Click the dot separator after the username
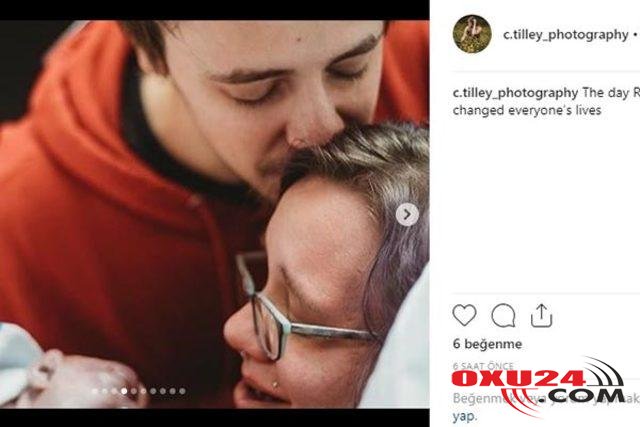The height and width of the screenshot is (427, 640). point(636,35)
